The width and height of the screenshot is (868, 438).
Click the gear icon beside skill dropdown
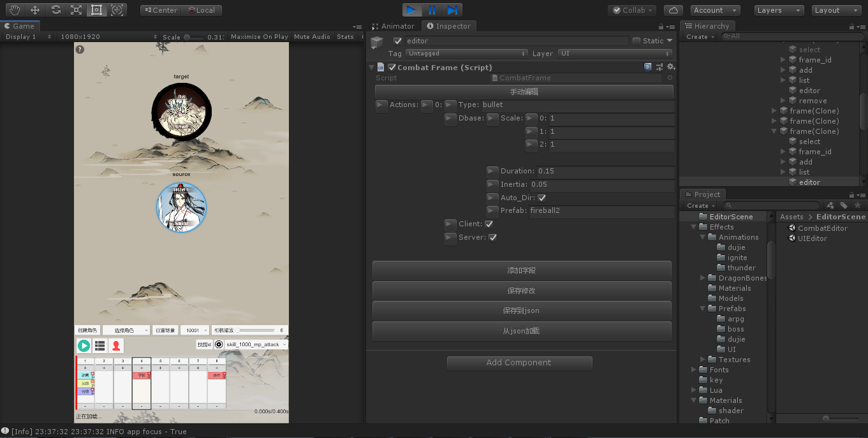(219, 344)
